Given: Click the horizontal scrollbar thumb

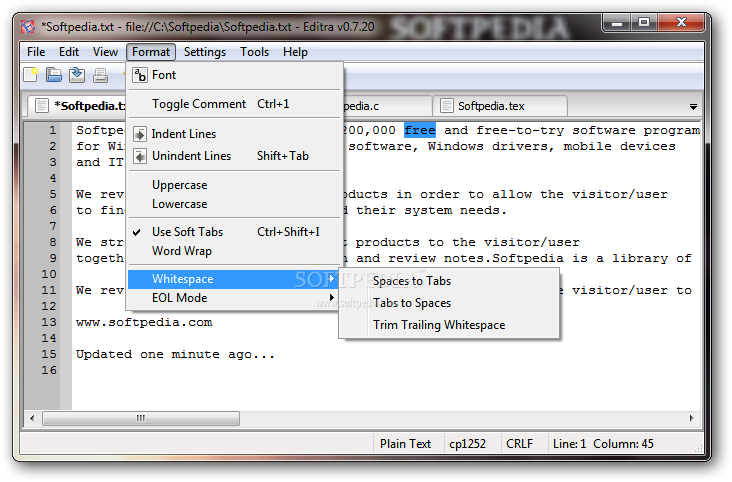Looking at the screenshot, I should 141,418.
